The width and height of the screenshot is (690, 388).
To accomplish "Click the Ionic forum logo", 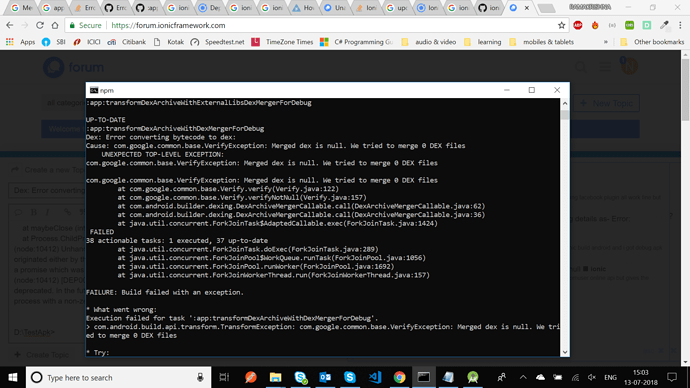I will (73, 67).
